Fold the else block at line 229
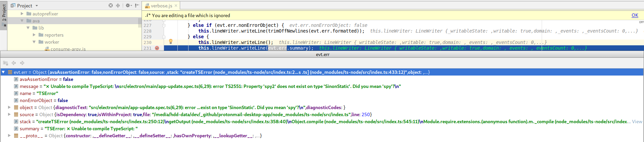644x142 pixels. coord(164,37)
